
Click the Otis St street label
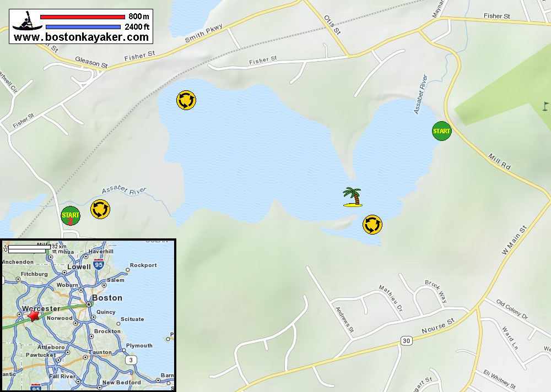click(332, 25)
